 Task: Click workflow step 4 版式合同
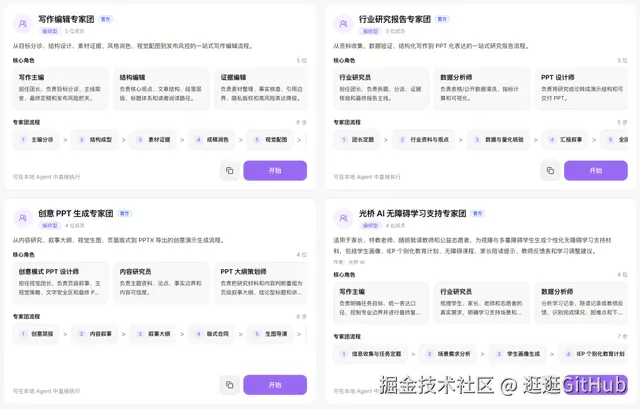212,334
